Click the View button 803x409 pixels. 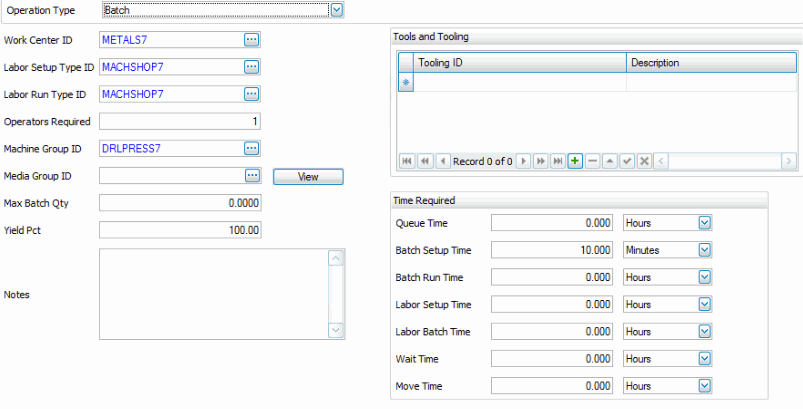(308, 176)
